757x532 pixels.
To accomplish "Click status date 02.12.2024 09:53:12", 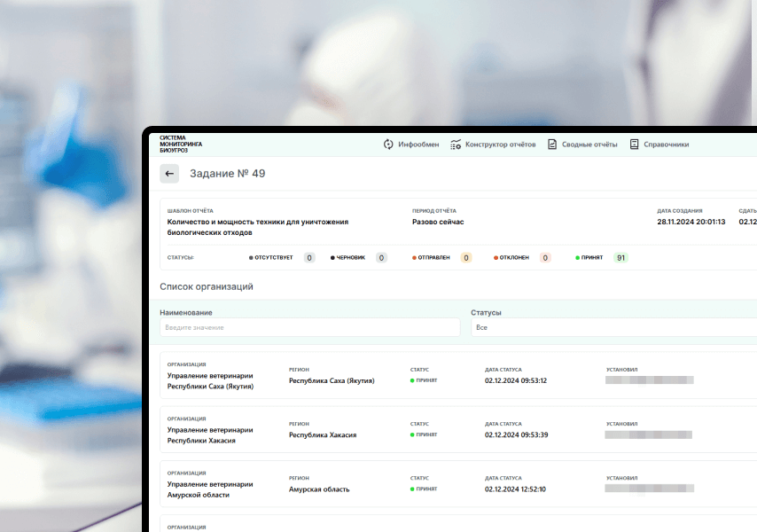I will pos(516,381).
